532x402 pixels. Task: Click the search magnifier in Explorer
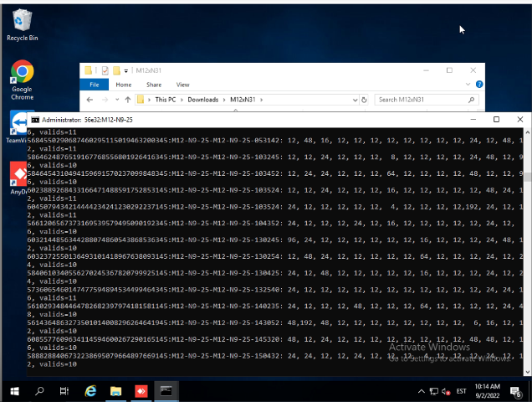click(x=471, y=100)
